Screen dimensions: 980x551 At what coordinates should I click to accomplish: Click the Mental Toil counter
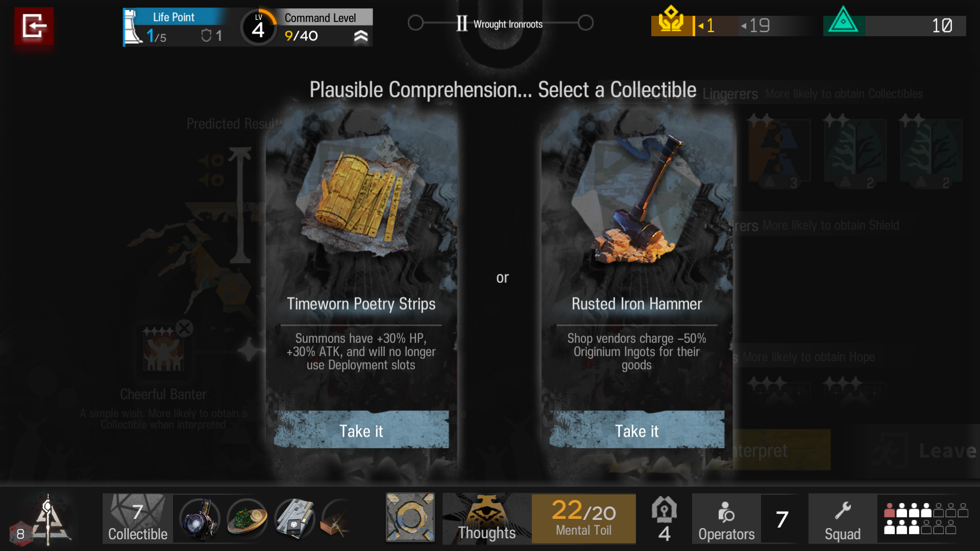(x=584, y=518)
